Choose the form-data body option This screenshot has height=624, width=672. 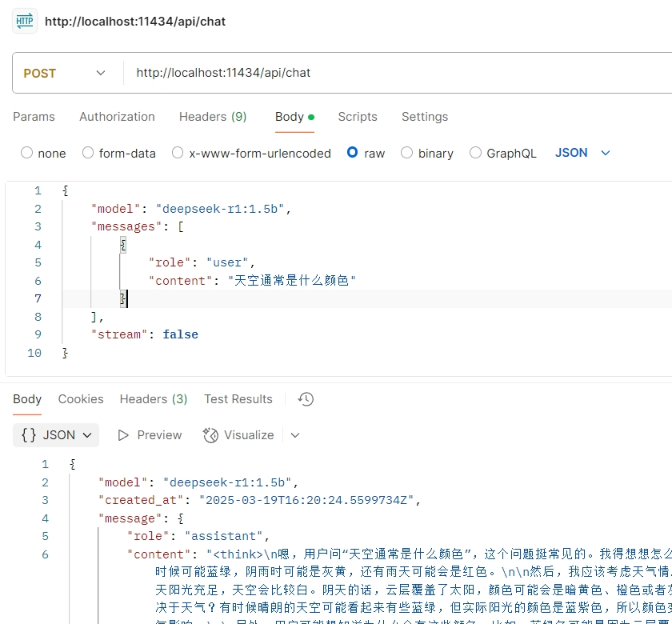pyautogui.click(x=88, y=153)
